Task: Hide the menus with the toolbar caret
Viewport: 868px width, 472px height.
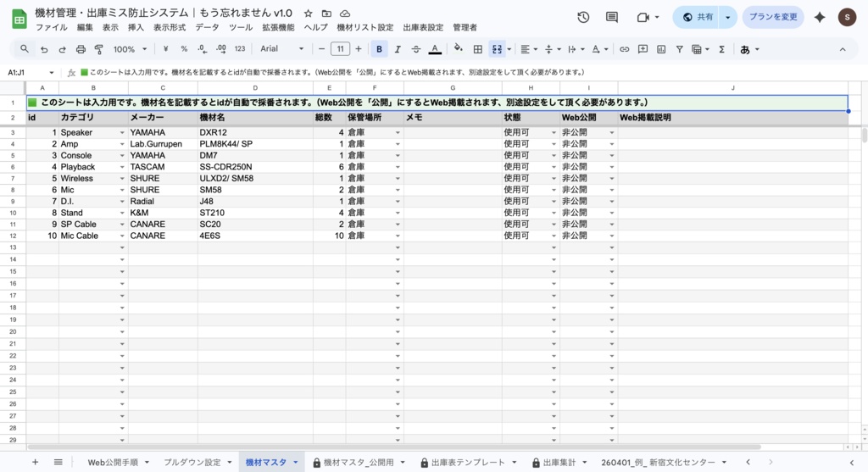Action: 843,49
